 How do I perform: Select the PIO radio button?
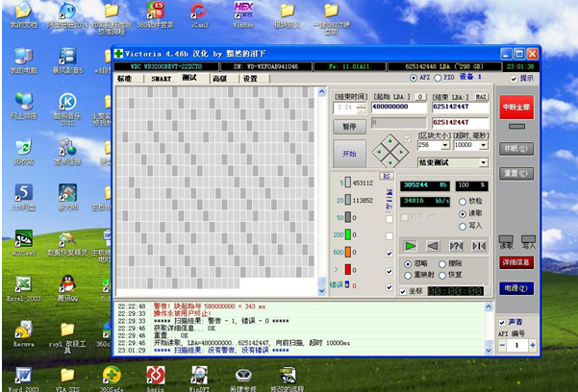point(438,78)
